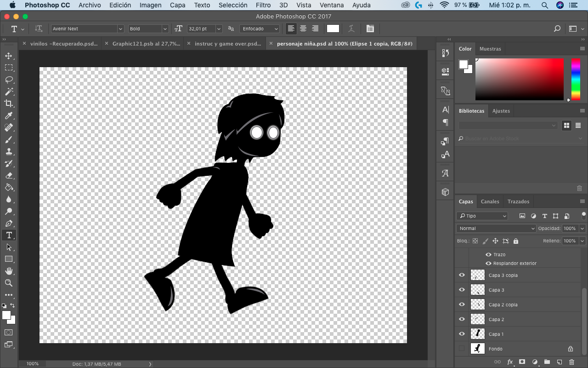Click the white text color swatch

pyautogui.click(x=333, y=29)
